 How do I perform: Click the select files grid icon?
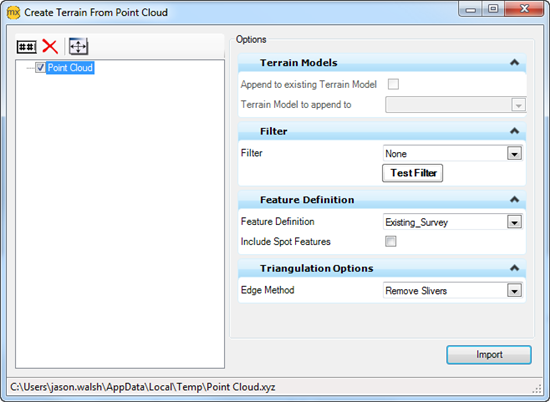click(27, 47)
